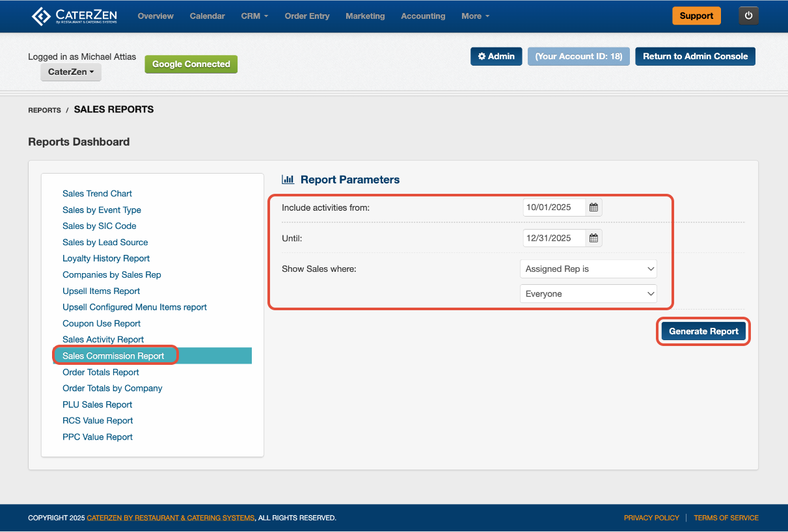This screenshot has width=788, height=532.
Task: Open RCS Value Report
Action: click(98, 421)
